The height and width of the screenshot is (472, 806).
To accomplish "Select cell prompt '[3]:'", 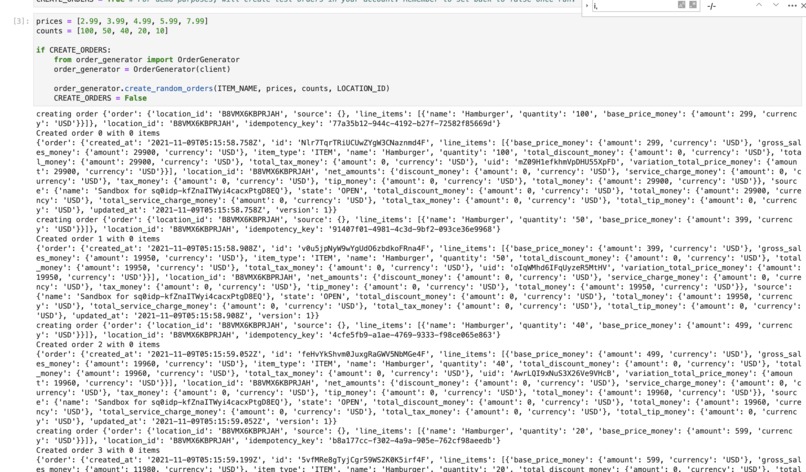I will click(x=21, y=21).
